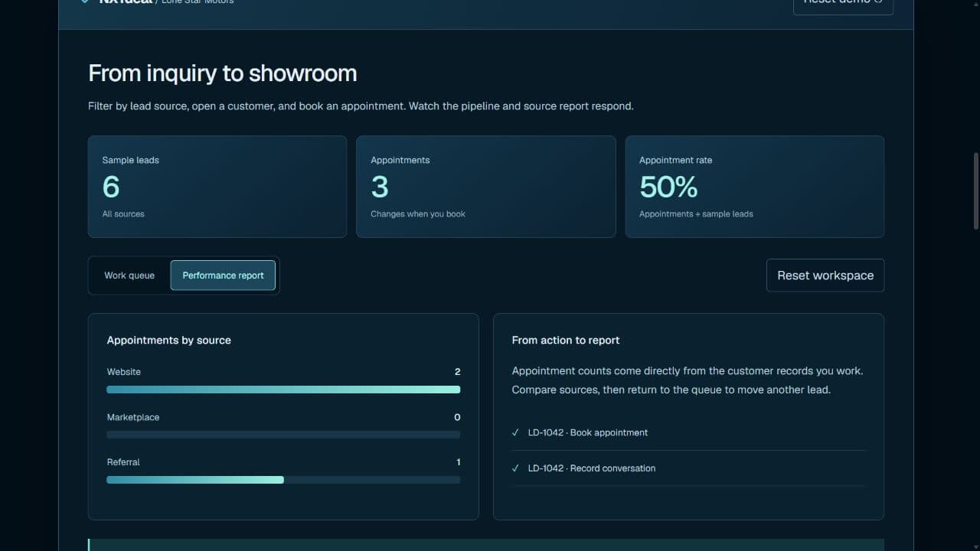
Task: Click the checkmark beside LD-1042 Record conversation
Action: click(x=515, y=468)
